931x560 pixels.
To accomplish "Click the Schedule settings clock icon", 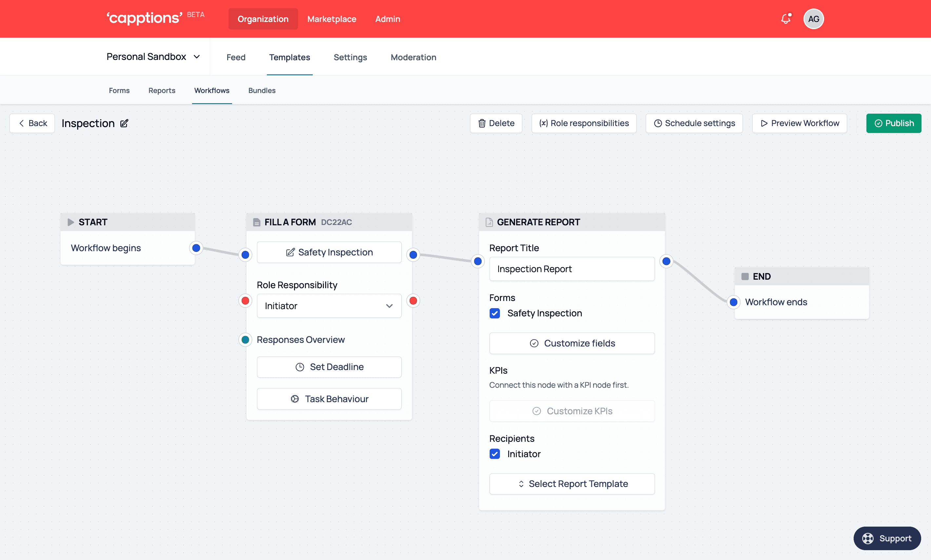I will click(658, 123).
